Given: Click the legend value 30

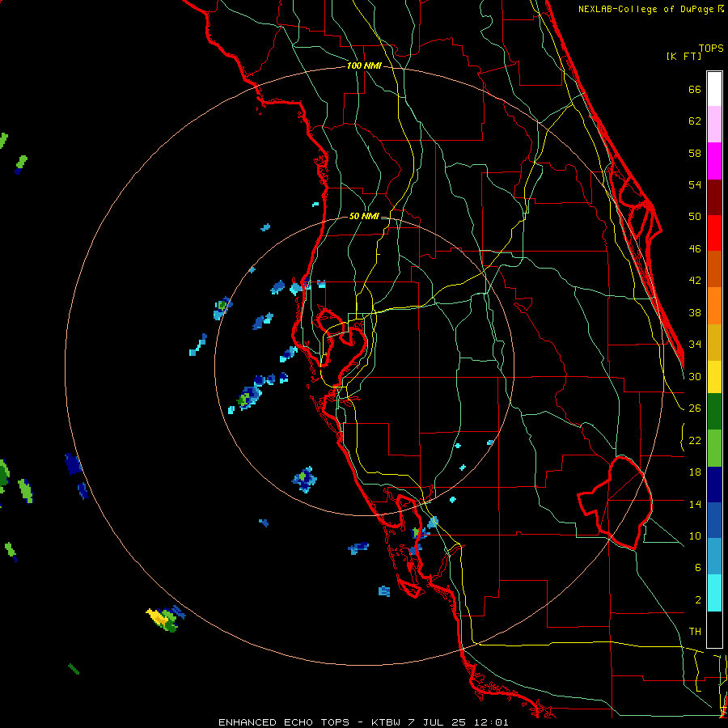Looking at the screenshot, I should point(695,376).
